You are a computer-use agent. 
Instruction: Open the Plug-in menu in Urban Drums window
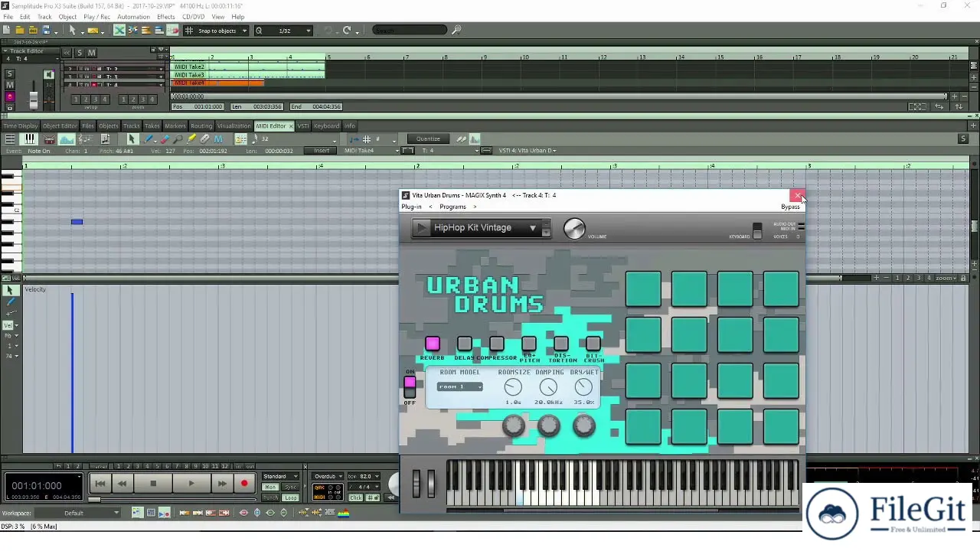411,207
